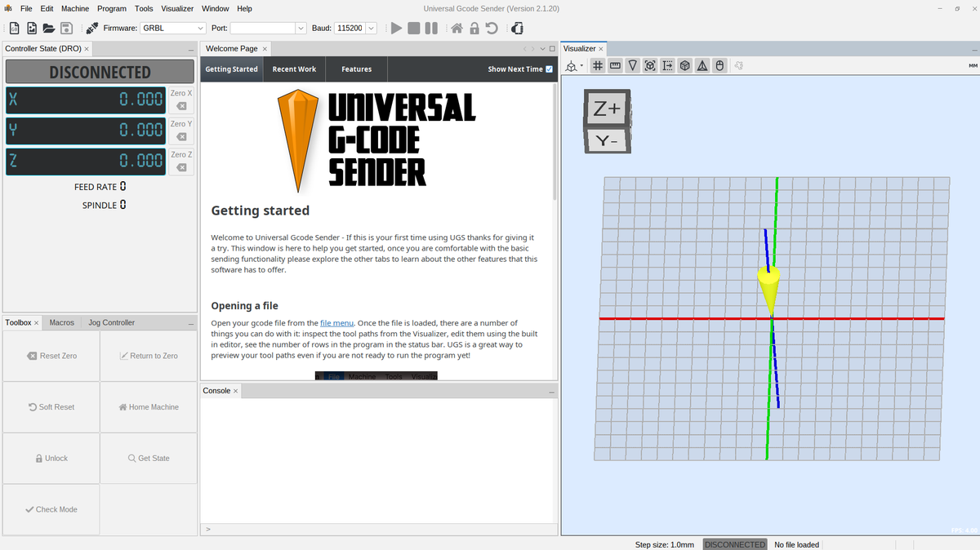Open the Program menu
The width and height of the screenshot is (980, 550).
[112, 8]
